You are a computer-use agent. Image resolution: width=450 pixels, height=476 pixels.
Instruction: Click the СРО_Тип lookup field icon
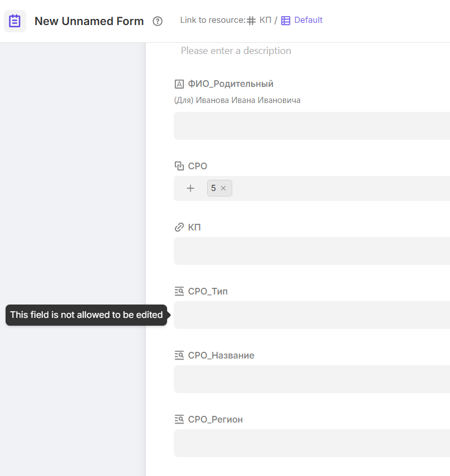[179, 291]
